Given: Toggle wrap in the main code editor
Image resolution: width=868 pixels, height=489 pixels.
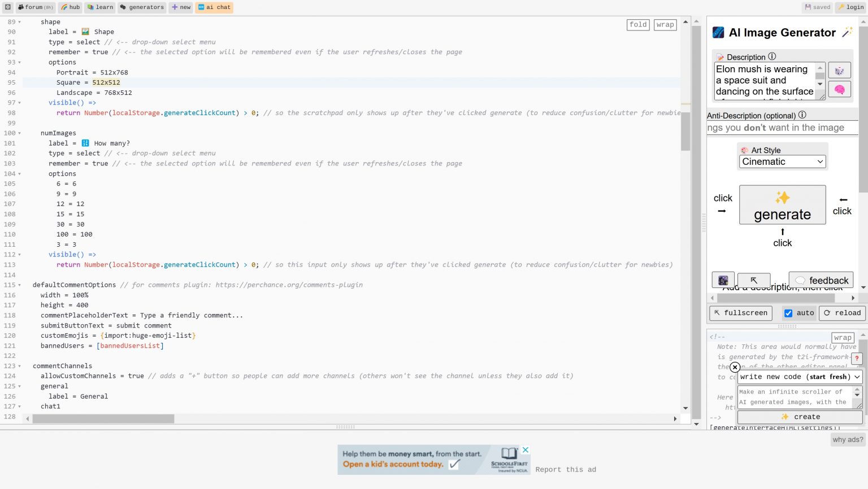Looking at the screenshot, I should [x=665, y=24].
